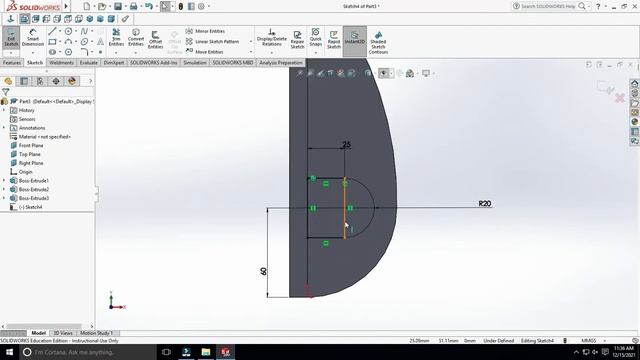The height and width of the screenshot is (360, 640).
Task: Switch to the Evaluate tab
Action: pyautogui.click(x=89, y=62)
